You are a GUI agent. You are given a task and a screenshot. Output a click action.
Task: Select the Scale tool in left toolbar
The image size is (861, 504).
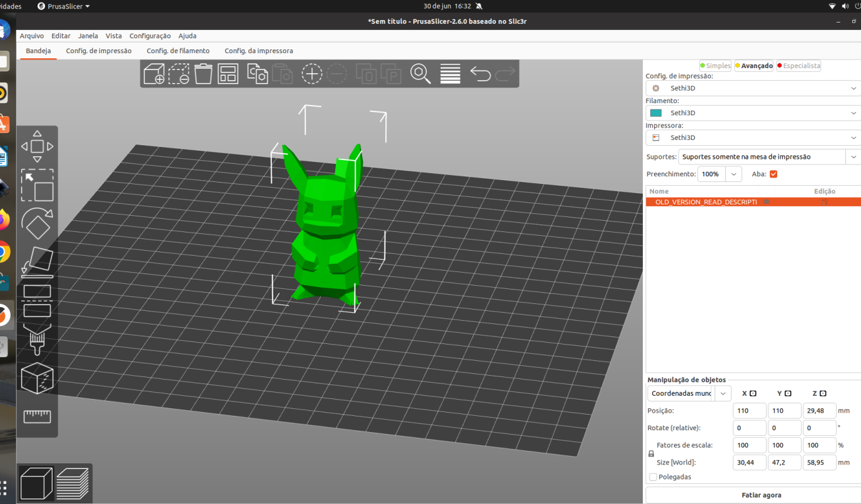click(x=37, y=185)
